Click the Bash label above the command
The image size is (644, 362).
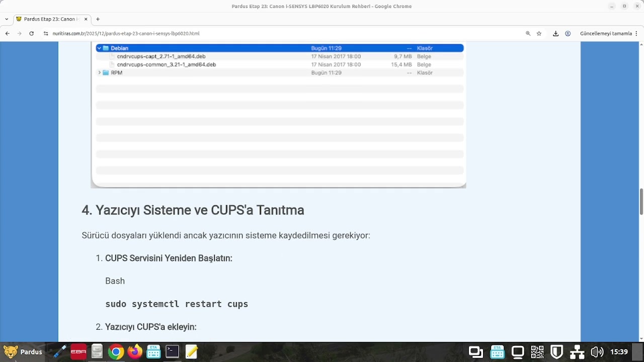(115, 281)
